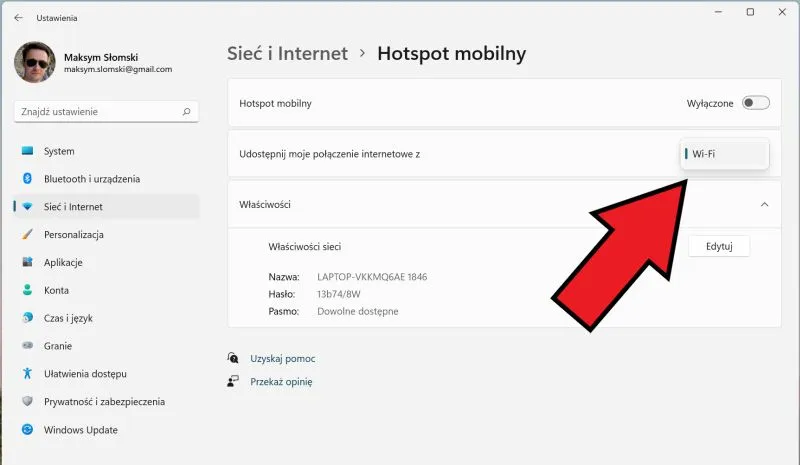
Task: Open Ułatwienia dostępu settings
Action: tap(106, 374)
